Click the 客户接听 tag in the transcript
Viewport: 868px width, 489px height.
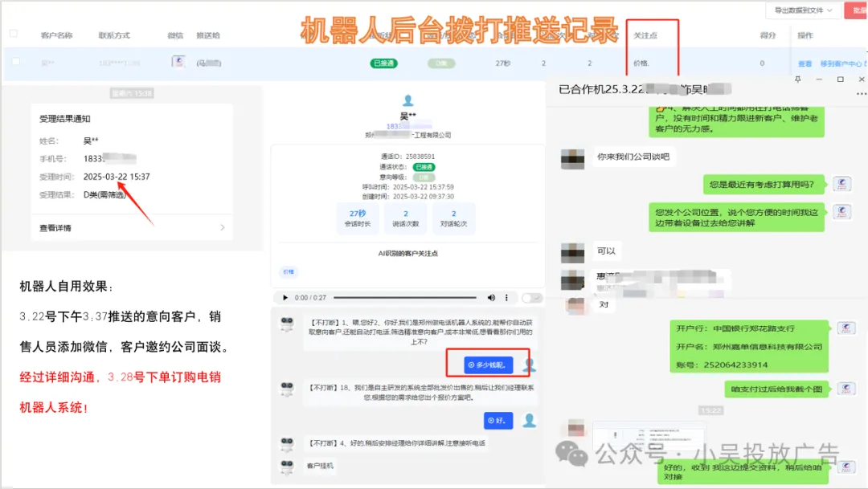click(x=318, y=466)
